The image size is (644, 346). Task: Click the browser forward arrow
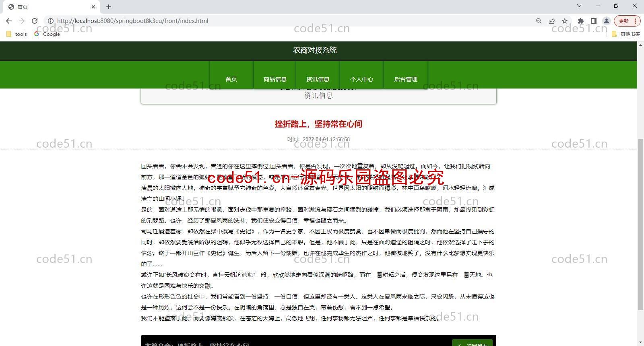point(22,21)
